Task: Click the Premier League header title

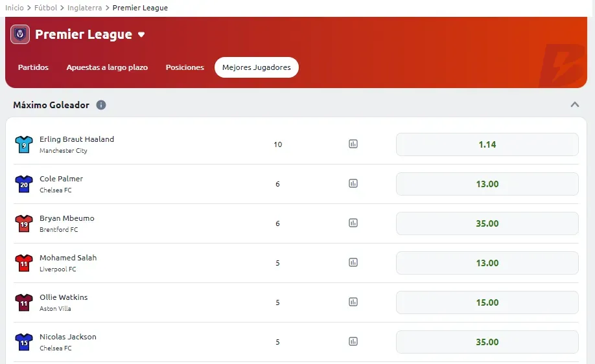Action: tap(84, 34)
